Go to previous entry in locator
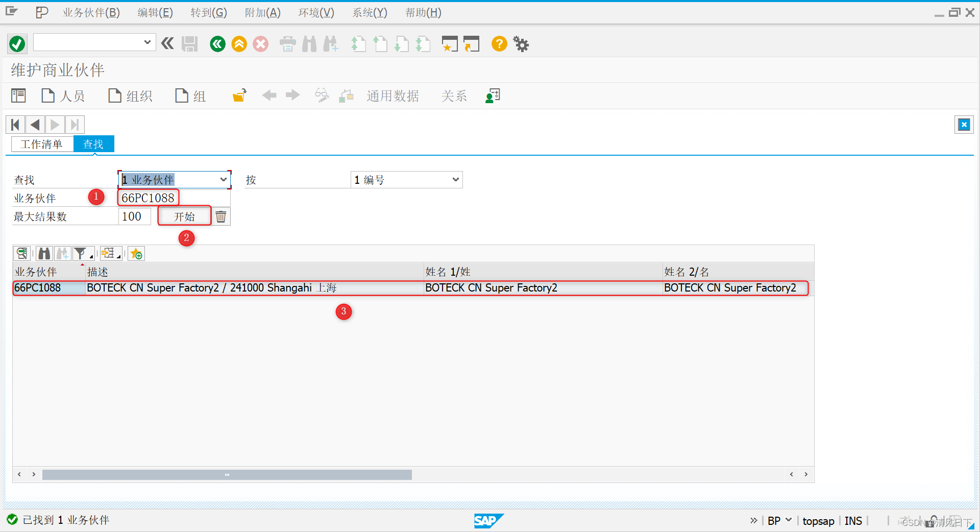The image size is (980, 532). pos(35,125)
